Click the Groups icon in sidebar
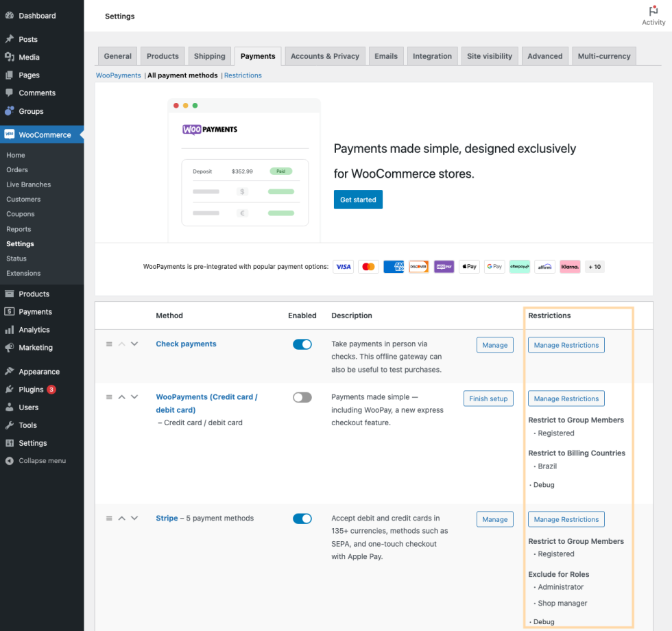 pos(10,111)
